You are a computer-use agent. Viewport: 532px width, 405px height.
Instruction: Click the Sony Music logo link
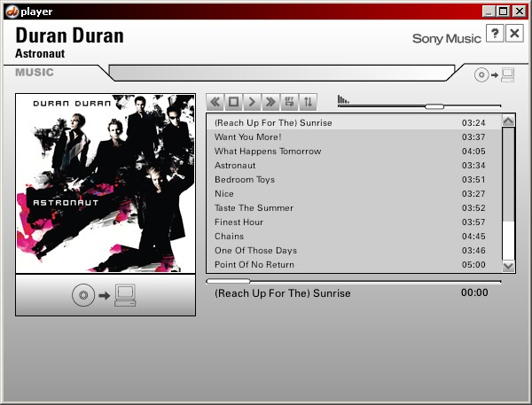tap(446, 39)
